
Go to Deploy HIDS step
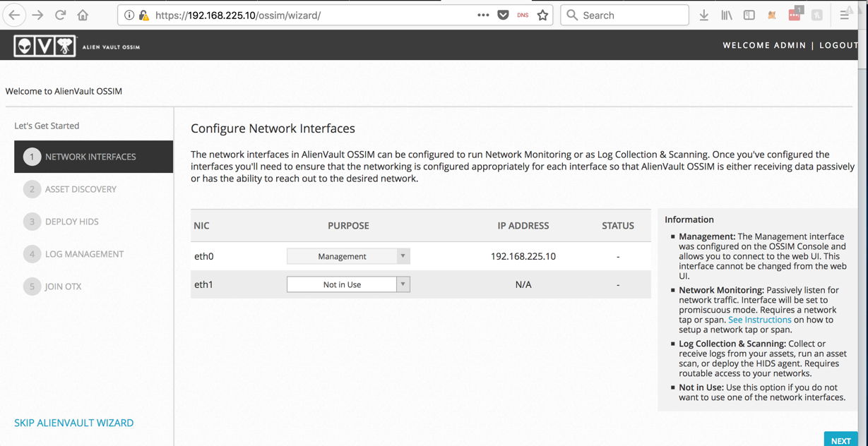coord(71,222)
